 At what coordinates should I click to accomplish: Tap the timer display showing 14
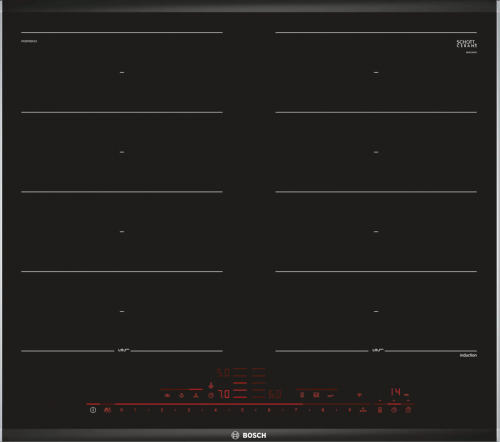click(x=396, y=392)
